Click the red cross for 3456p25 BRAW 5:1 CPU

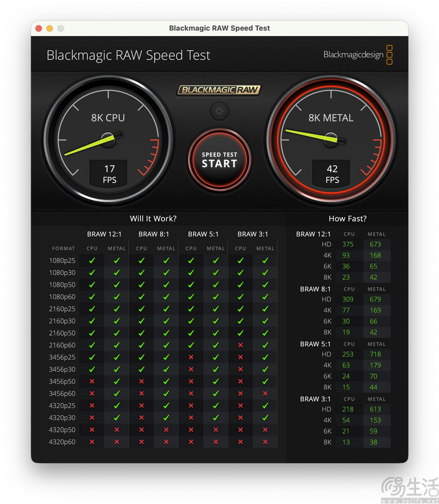coord(191,357)
